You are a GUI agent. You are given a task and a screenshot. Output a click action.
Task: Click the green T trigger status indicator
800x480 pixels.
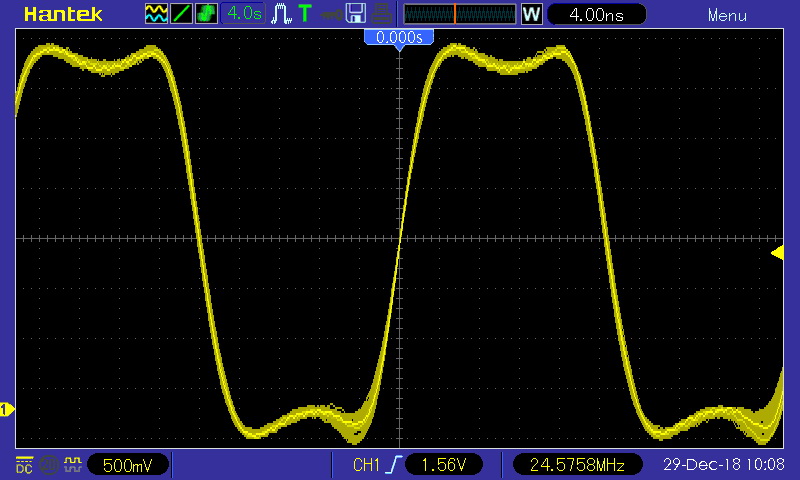tap(305, 14)
